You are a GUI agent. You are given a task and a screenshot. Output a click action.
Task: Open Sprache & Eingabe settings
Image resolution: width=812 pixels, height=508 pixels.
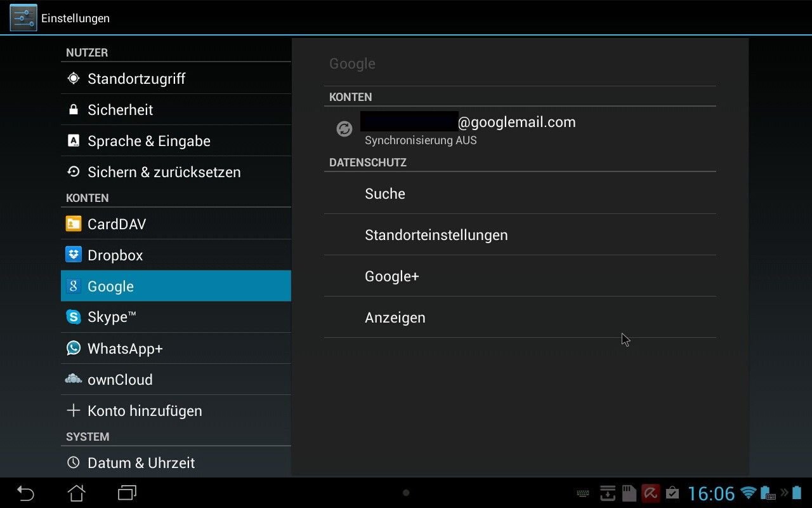pyautogui.click(x=176, y=141)
